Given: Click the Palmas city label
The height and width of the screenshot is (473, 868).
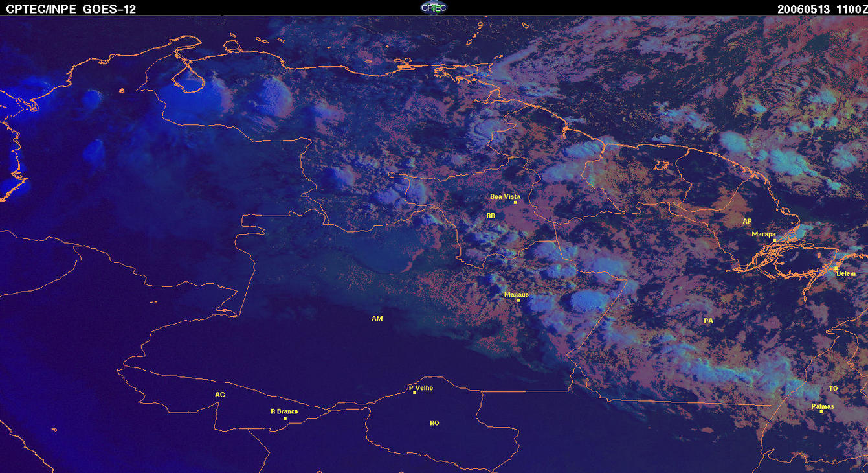Looking at the screenshot, I should [823, 406].
